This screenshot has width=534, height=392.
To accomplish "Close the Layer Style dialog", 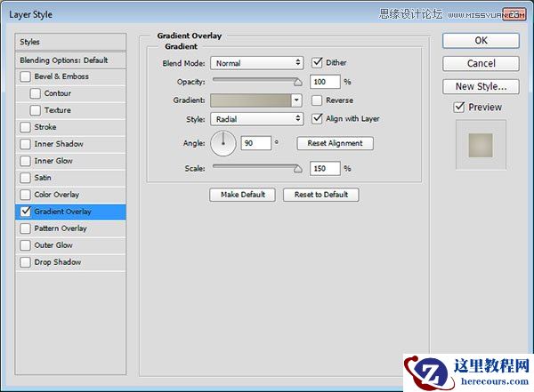I will 514,14.
